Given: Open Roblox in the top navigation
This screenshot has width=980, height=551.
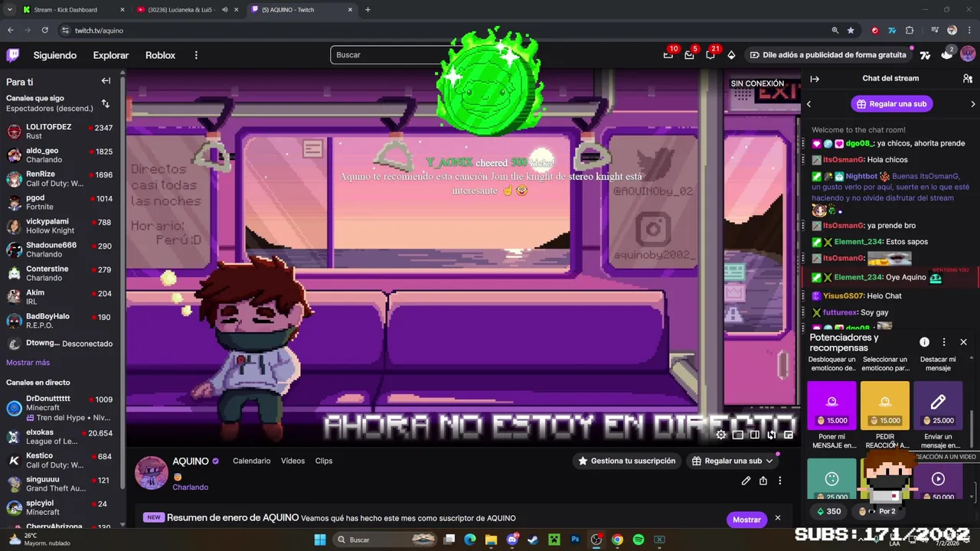Looking at the screenshot, I should coord(160,55).
